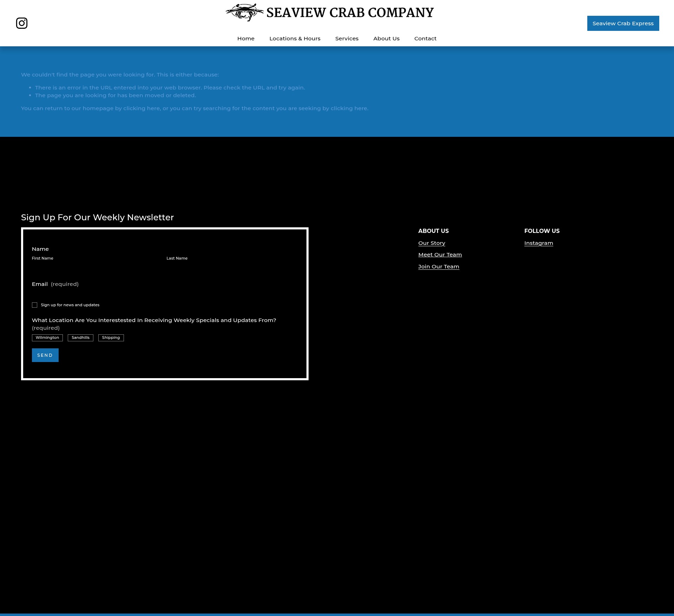The image size is (674, 616).
Task: Click the "ABOUT US" footer heading
Action: [434, 231]
